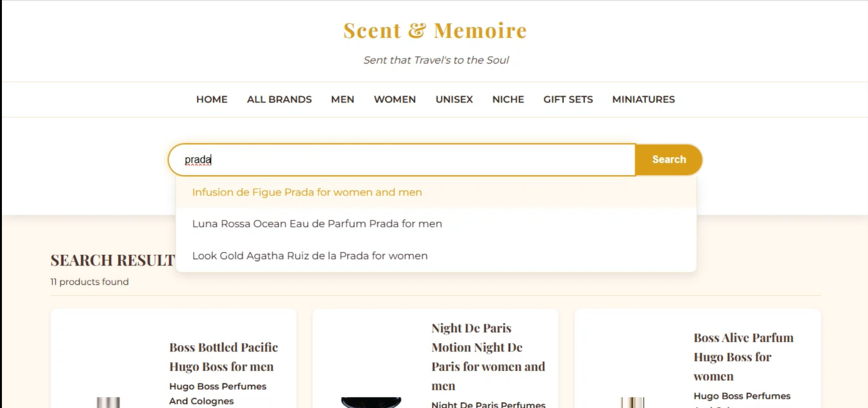Open the Scent & Memoire site logo
The height and width of the screenshot is (408, 868).
click(x=435, y=30)
